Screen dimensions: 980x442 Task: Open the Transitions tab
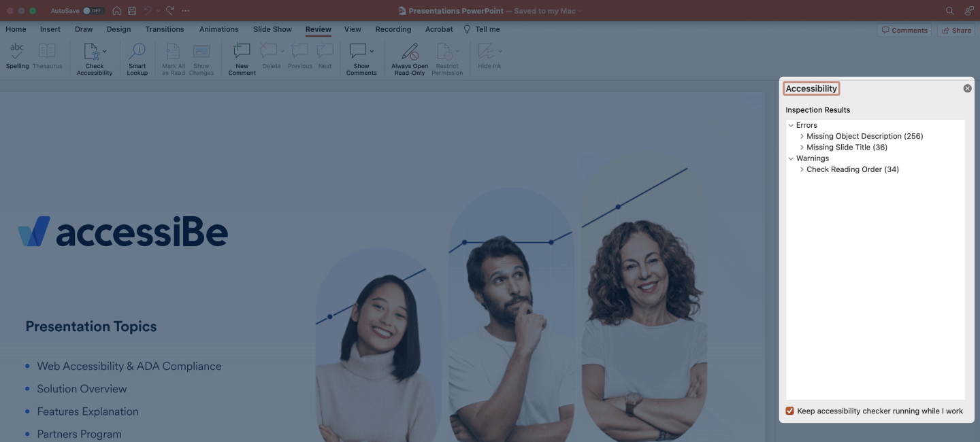click(164, 29)
